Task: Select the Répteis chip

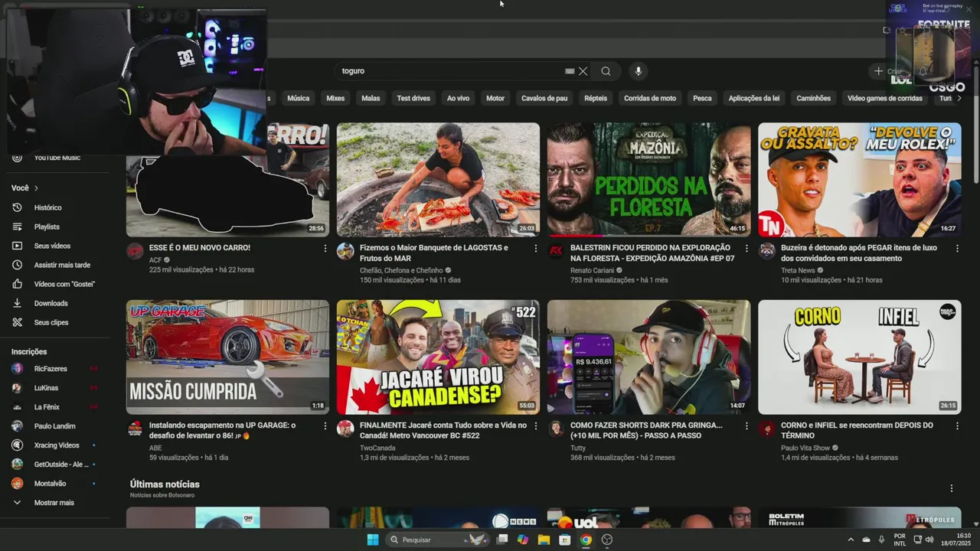Action: click(x=596, y=98)
